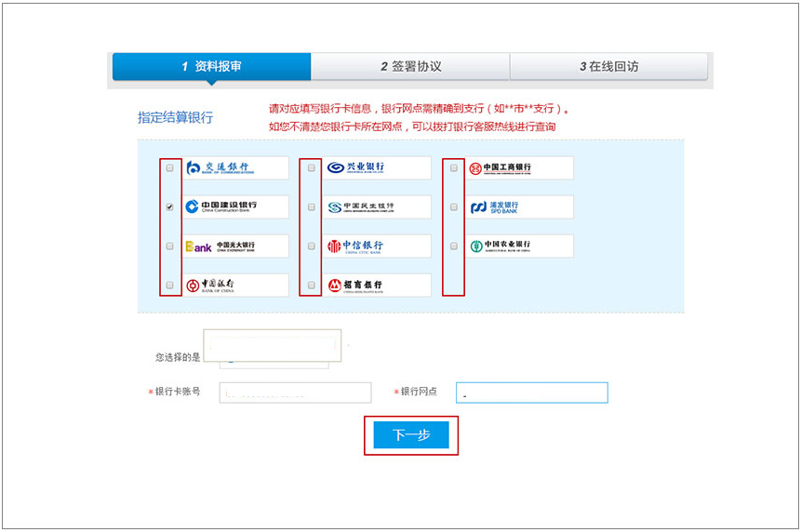Screen dimensions: 801x532
Task: Tick the ICBC (中国工商银行) checkbox
Action: (454, 168)
